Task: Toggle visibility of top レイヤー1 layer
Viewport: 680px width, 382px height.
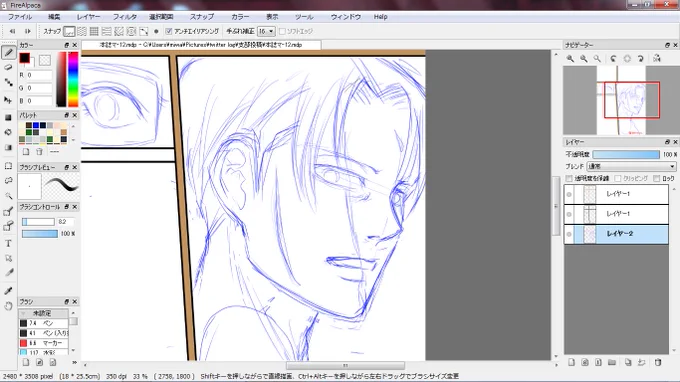Action: (569, 194)
